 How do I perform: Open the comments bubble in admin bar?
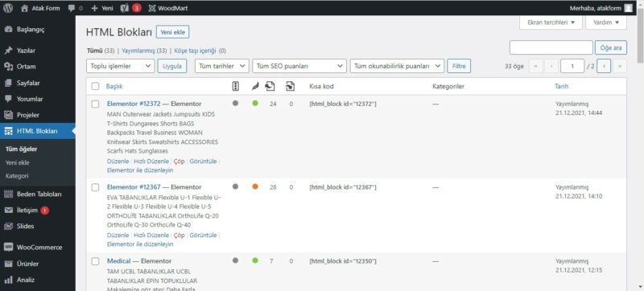[x=72, y=8]
